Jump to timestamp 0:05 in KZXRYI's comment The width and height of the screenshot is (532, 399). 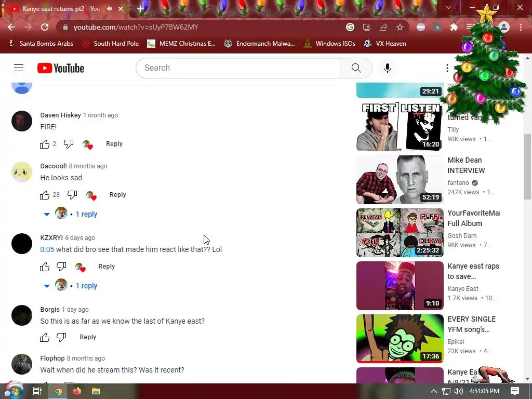tap(47, 249)
